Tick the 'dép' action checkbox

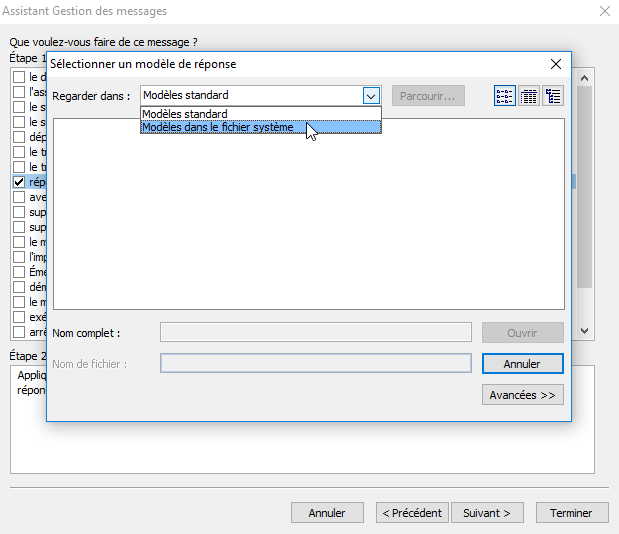[x=19, y=137]
